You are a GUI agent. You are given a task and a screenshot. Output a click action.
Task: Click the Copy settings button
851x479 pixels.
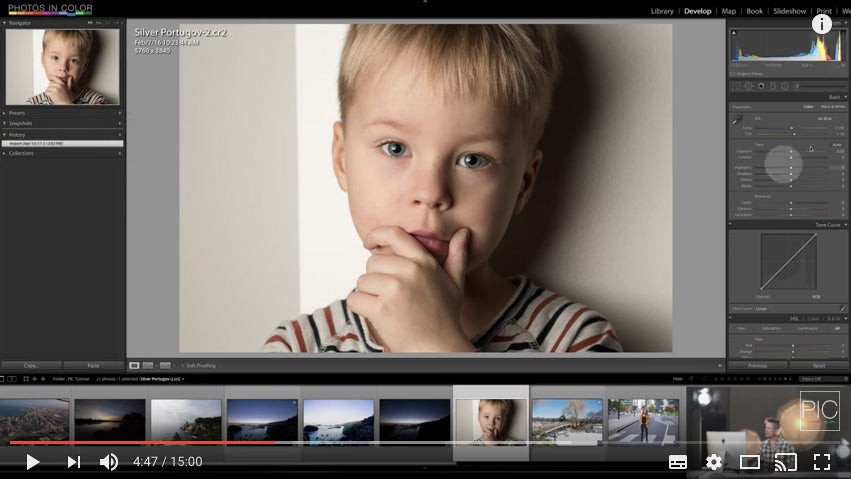[31, 366]
